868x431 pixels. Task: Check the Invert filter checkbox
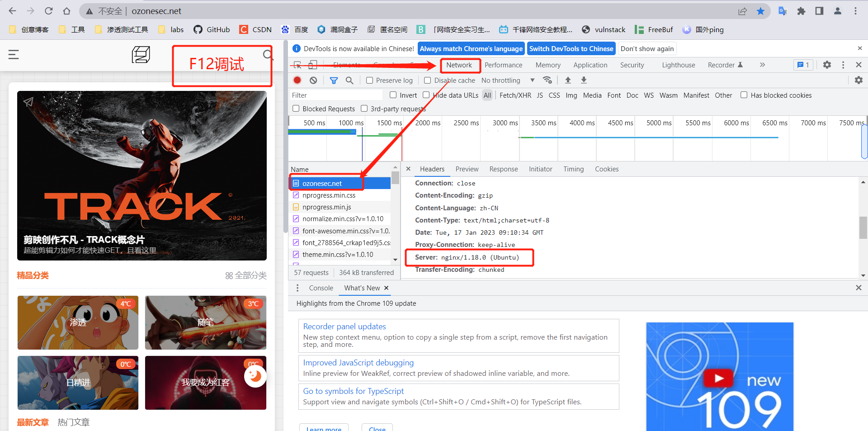click(x=393, y=95)
